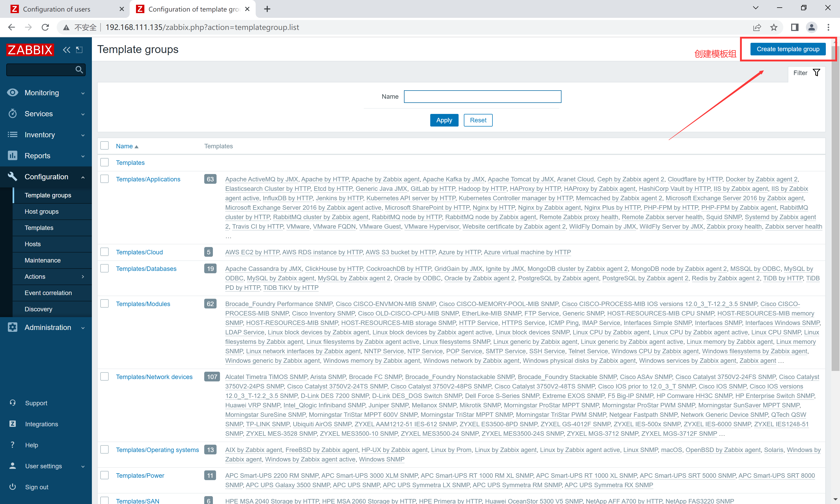Open Discovery in Configuration menu
This screenshot has height=504, width=840.
(52, 309)
